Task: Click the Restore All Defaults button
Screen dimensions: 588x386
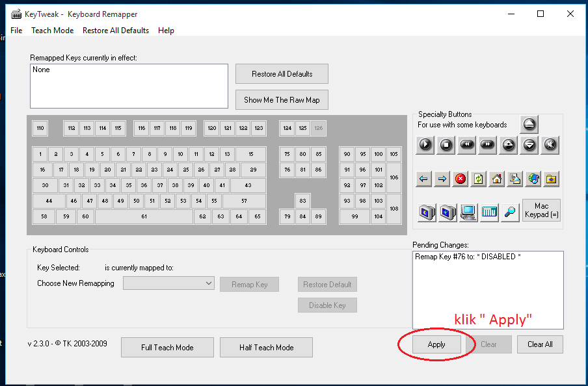Action: [282, 74]
